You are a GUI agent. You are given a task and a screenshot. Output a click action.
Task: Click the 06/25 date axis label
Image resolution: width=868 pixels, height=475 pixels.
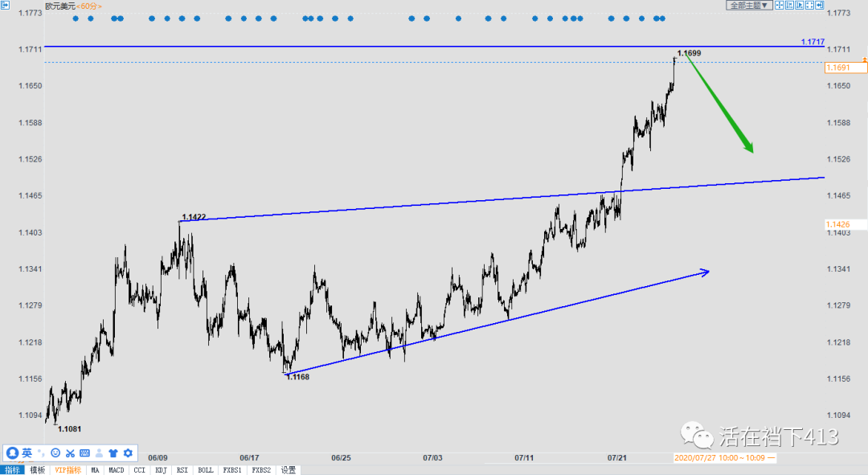[341, 458]
